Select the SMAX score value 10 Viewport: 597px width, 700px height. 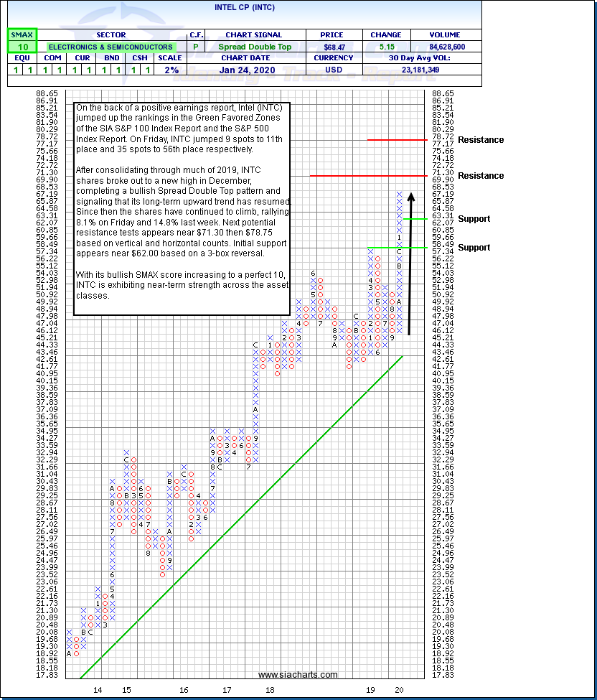21,47
